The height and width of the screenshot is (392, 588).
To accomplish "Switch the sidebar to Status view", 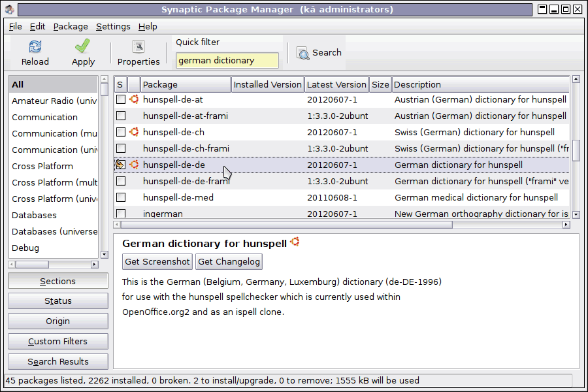I will click(x=57, y=301).
